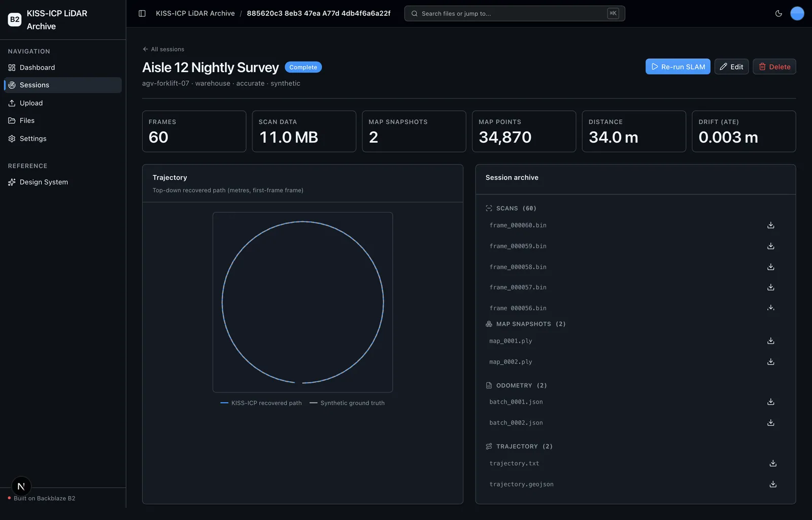The image size is (812, 520).
Task: Open Dashboard in navigation
Action: point(63,68)
